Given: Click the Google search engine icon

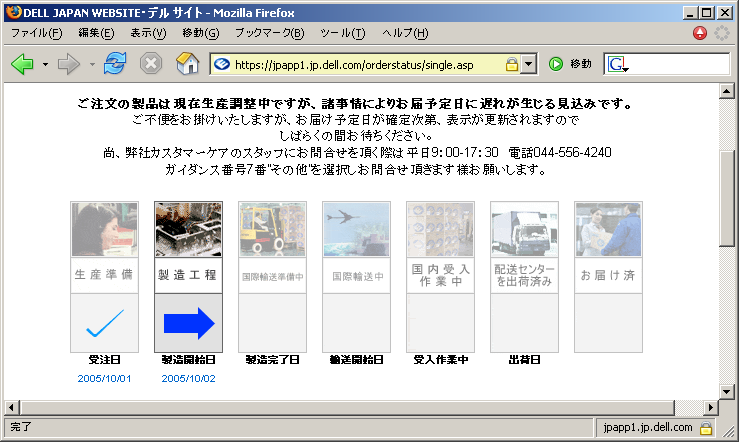Looking at the screenshot, I should click(x=617, y=65).
